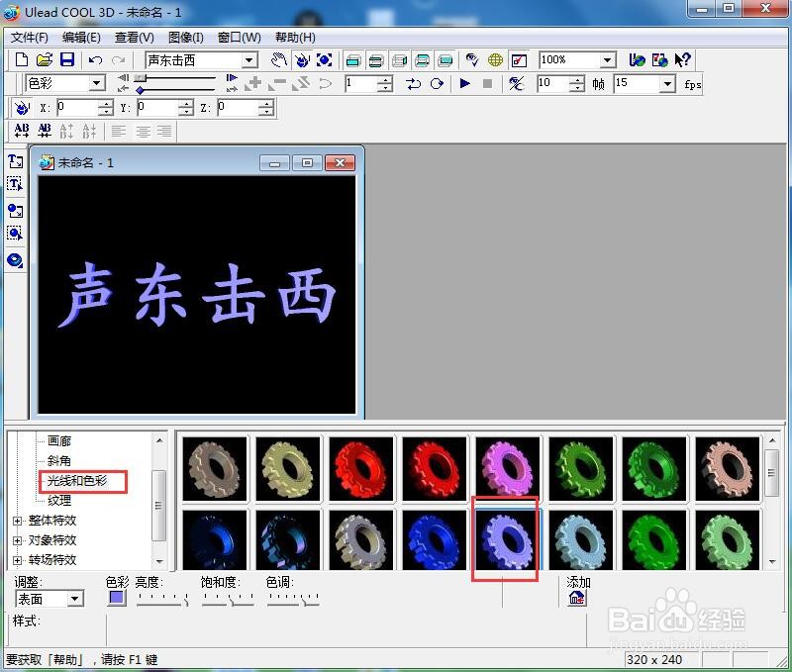Stop the animation playback

pyautogui.click(x=487, y=83)
